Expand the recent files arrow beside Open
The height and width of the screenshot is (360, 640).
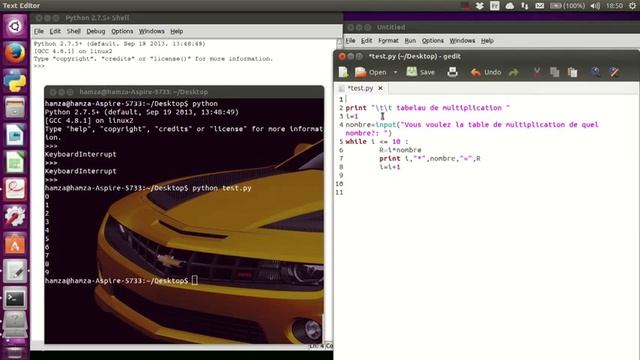pos(395,72)
